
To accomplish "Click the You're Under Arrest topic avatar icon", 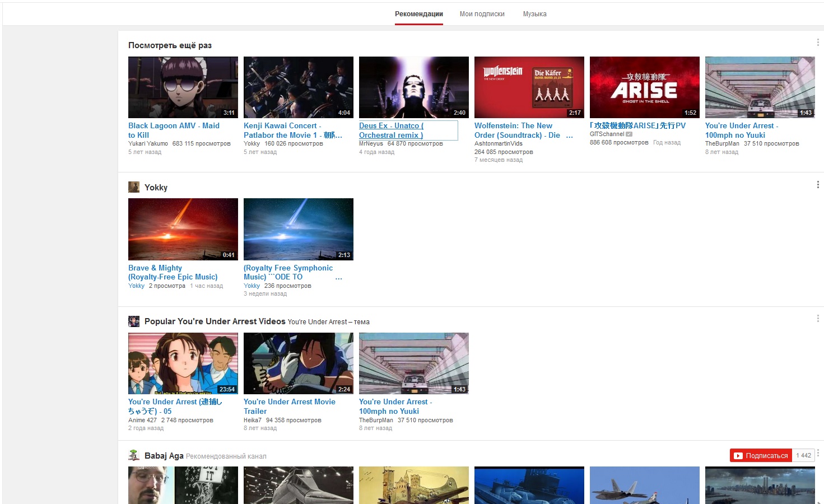I will coord(134,321).
